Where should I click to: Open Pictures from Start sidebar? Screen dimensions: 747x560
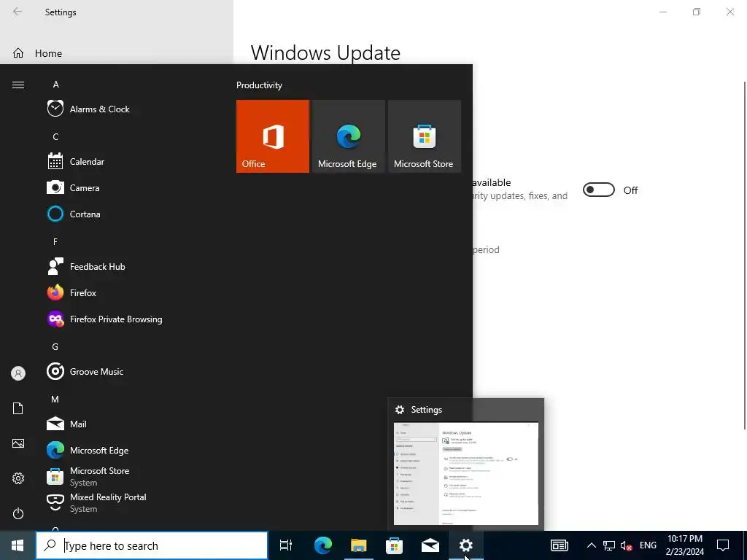click(x=18, y=443)
